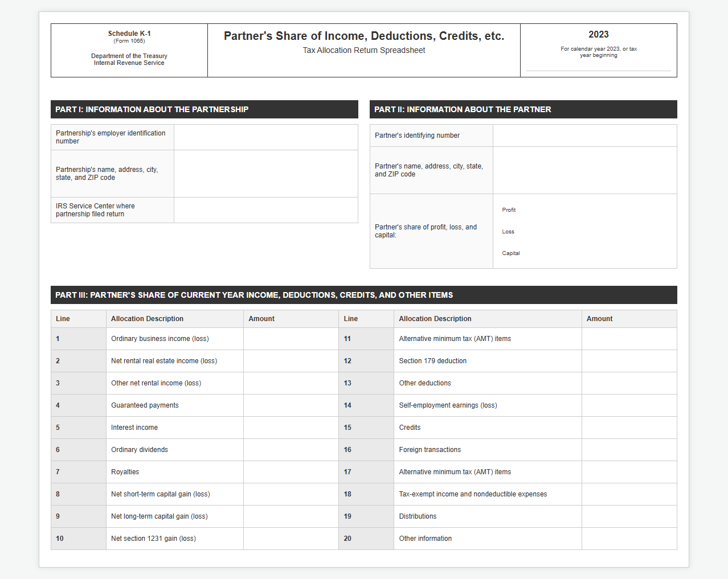Click the Part II partner information header

pyautogui.click(x=523, y=109)
